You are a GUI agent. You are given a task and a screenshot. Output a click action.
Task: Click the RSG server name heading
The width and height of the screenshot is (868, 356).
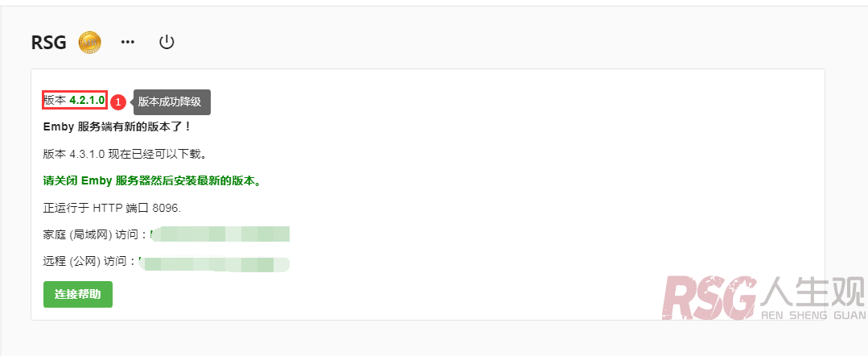click(49, 42)
